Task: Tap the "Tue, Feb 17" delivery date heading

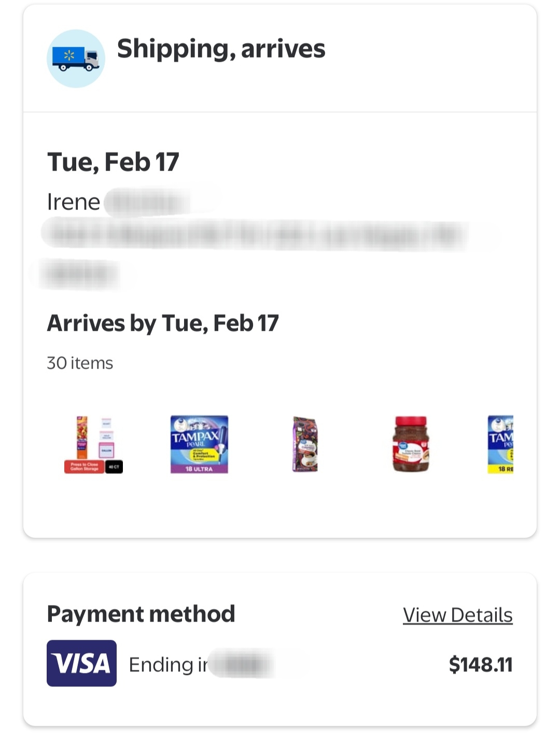Action: click(113, 162)
